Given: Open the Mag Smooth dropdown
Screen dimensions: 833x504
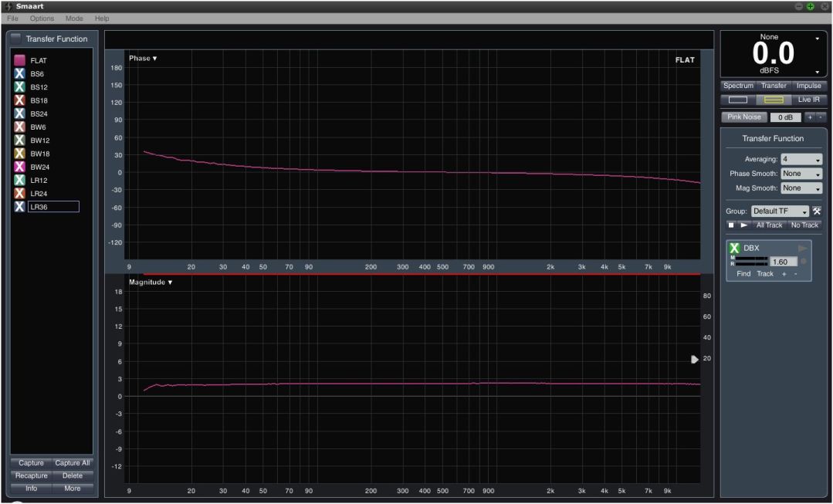Looking at the screenshot, I should coord(801,188).
